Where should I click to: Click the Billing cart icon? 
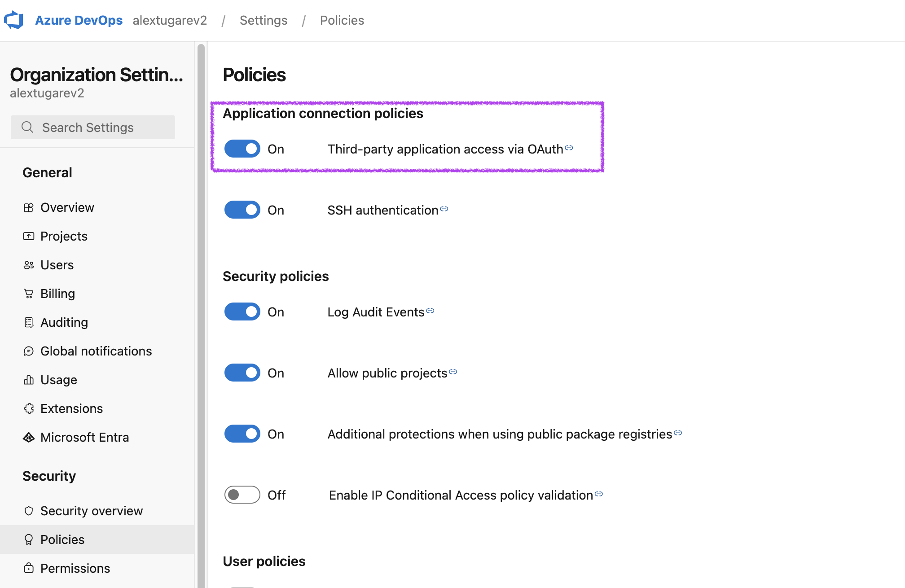tap(29, 294)
